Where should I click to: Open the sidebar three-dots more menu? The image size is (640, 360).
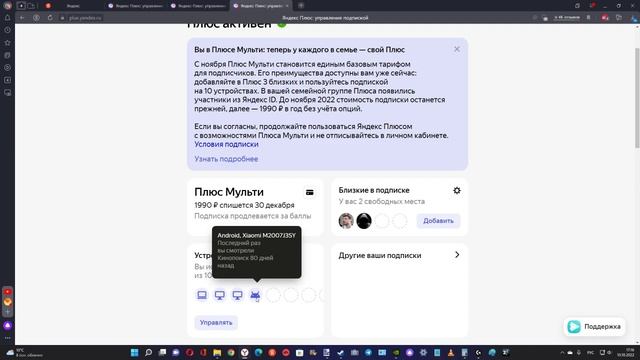tap(7, 338)
